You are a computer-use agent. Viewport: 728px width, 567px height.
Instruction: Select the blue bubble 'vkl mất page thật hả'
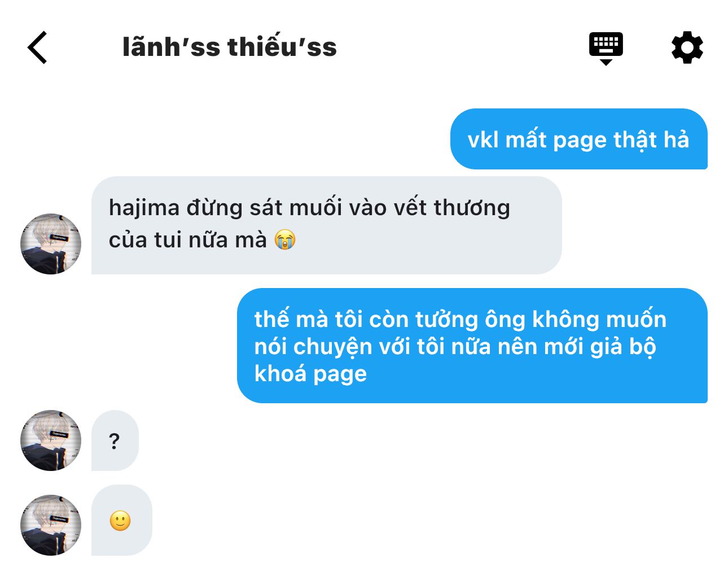[579, 139]
